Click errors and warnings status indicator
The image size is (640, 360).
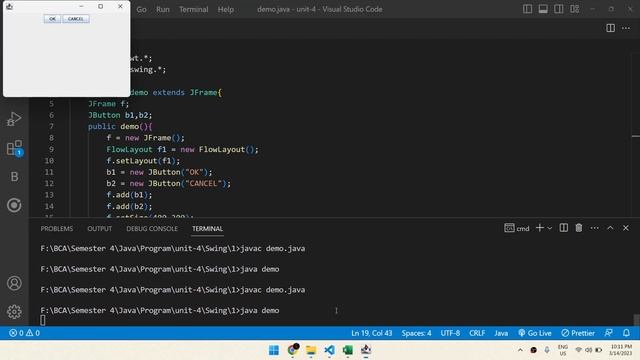click(24, 333)
